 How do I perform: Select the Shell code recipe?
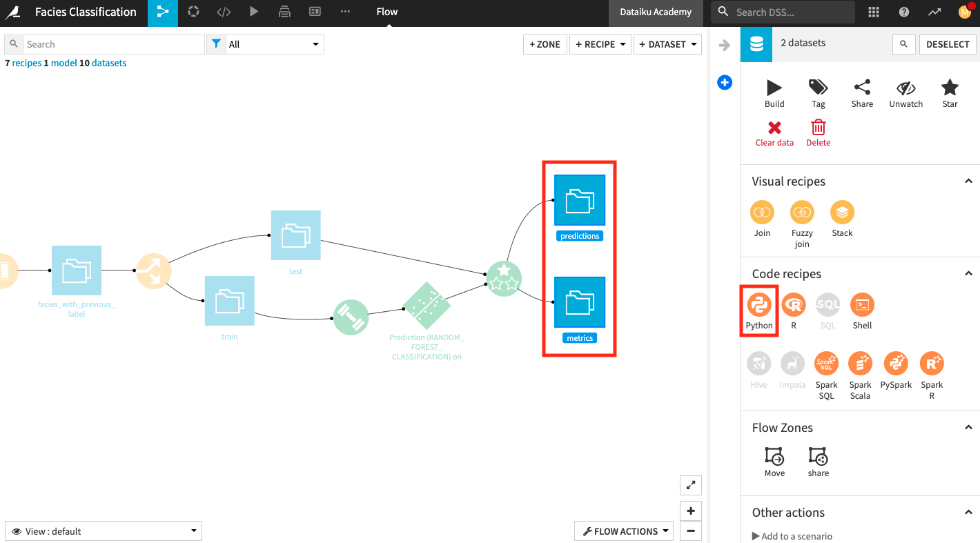click(x=861, y=306)
